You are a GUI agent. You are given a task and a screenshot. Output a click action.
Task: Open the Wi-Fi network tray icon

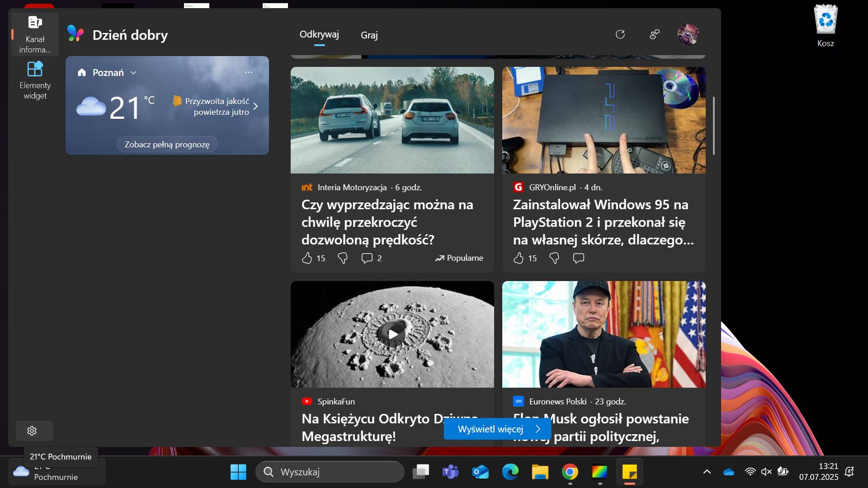coord(750,472)
